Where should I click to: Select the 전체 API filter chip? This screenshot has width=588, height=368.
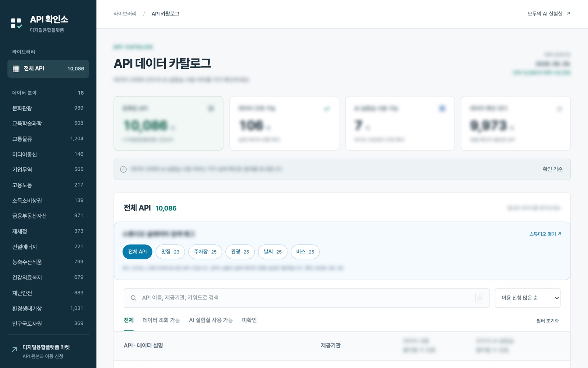click(x=137, y=252)
